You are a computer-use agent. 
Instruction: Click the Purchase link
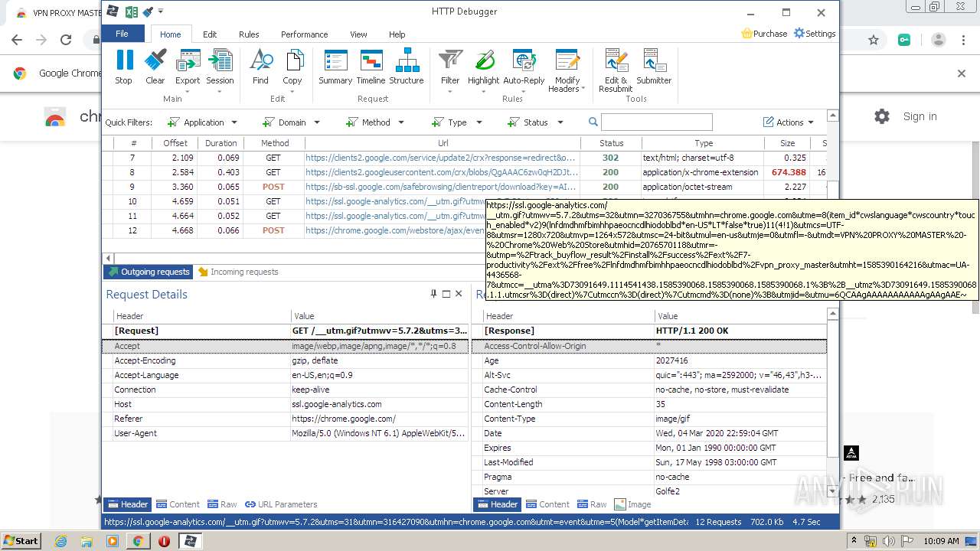coord(764,34)
